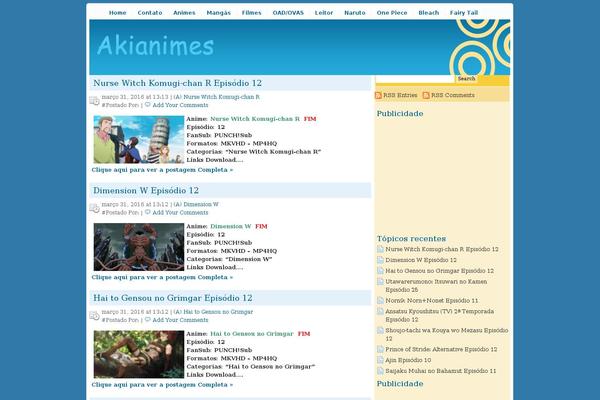Click page icon beside Prince of Stride topic
The width and height of the screenshot is (600, 400).
point(380,349)
